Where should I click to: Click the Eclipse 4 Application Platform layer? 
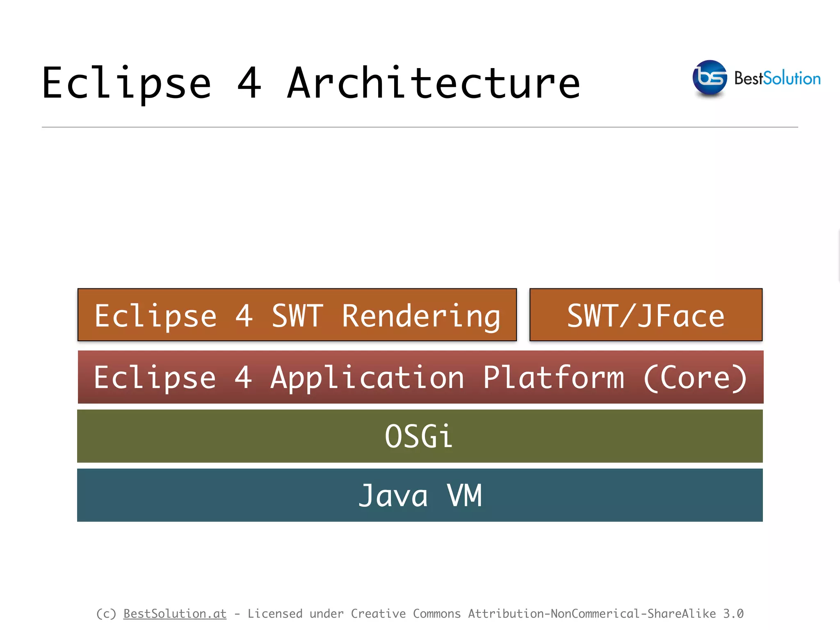click(420, 377)
